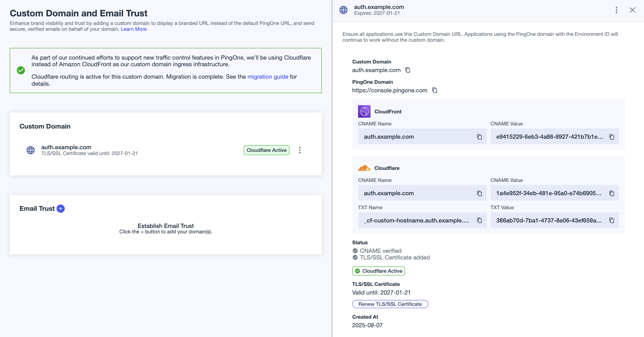
Task: Select the auth.example.com domain row text
Action: point(66,147)
